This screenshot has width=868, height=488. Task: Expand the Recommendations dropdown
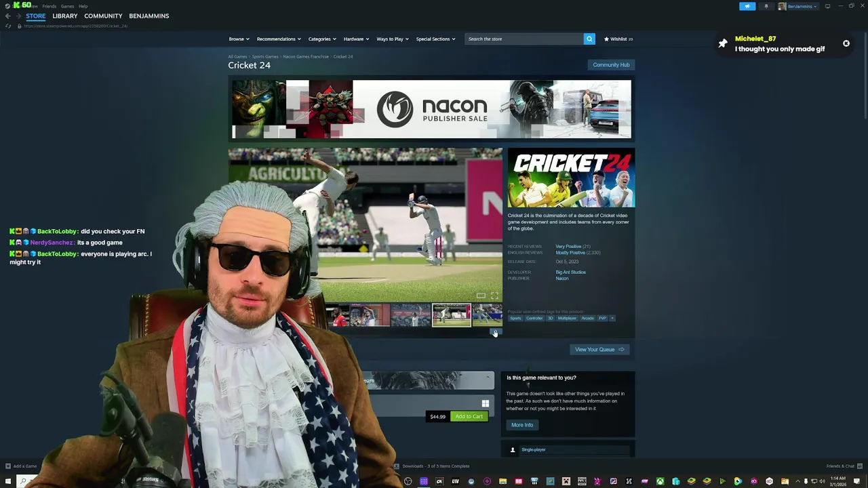coord(278,39)
